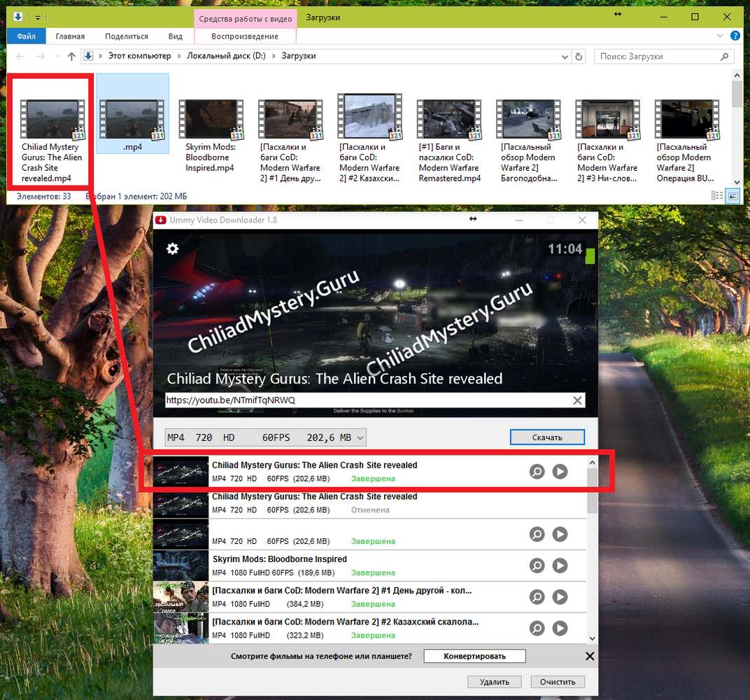
Task: Switch Explorer to details list view
Action: (x=717, y=196)
